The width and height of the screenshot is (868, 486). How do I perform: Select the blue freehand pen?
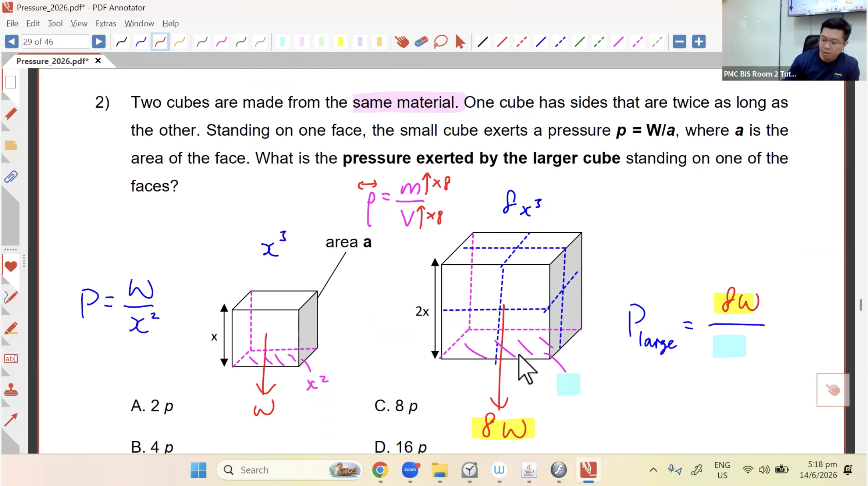pyautogui.click(x=141, y=42)
